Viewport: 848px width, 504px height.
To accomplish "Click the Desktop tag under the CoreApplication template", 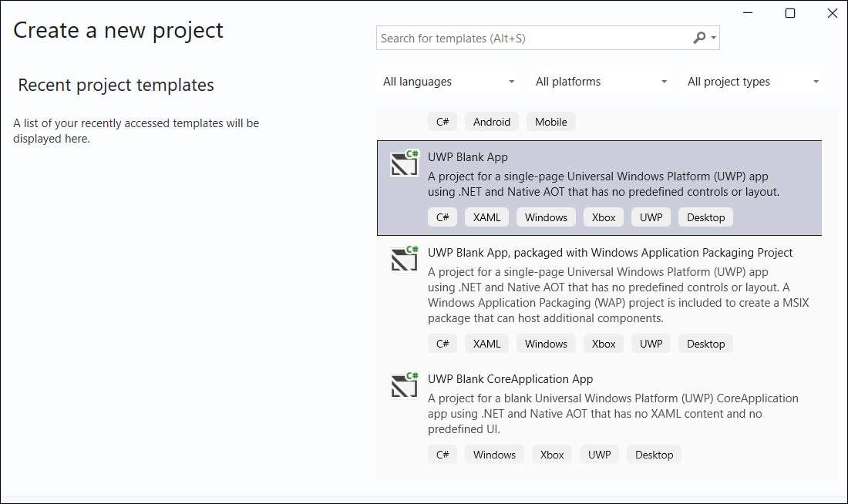I will tap(654, 454).
